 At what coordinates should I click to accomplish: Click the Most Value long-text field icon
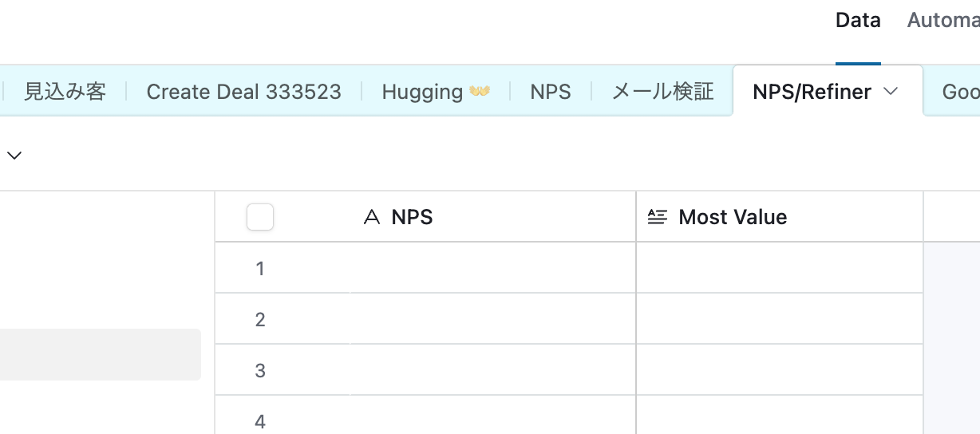(x=657, y=217)
